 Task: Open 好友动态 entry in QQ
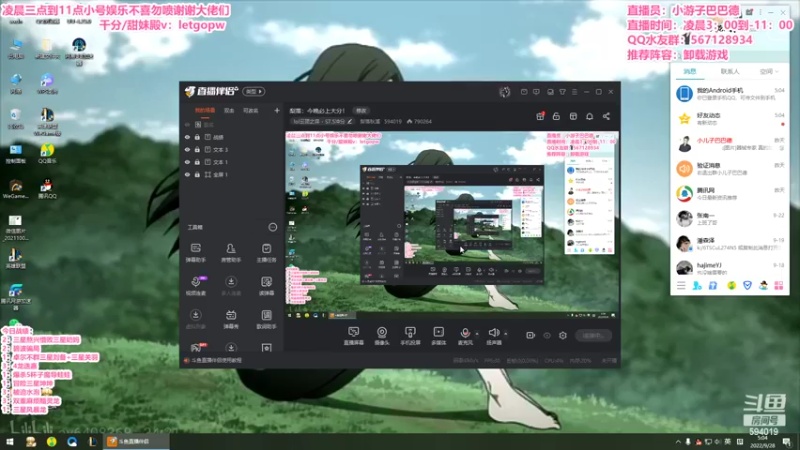pos(730,119)
